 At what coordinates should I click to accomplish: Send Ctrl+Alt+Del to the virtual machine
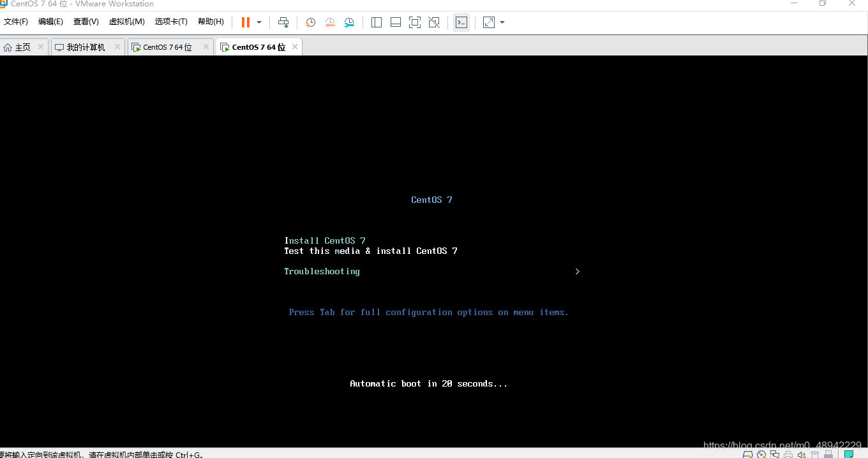(283, 22)
